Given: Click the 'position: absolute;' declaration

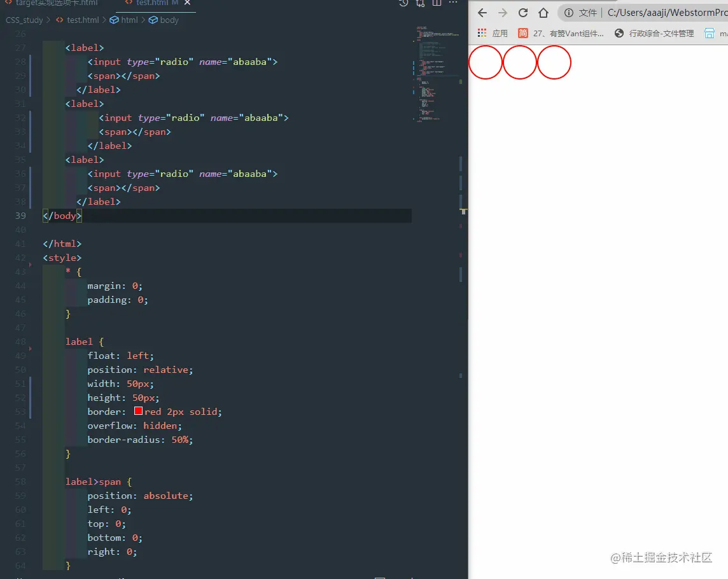Looking at the screenshot, I should (x=140, y=496).
